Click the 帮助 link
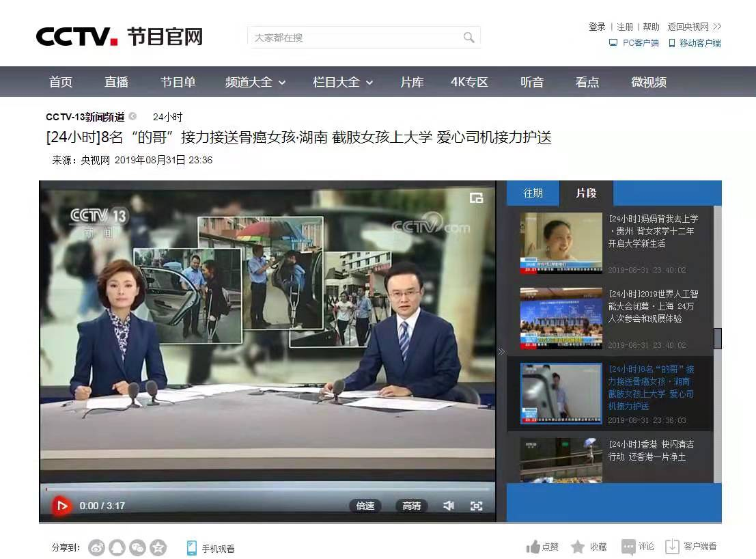The width and height of the screenshot is (756, 559). (x=651, y=27)
